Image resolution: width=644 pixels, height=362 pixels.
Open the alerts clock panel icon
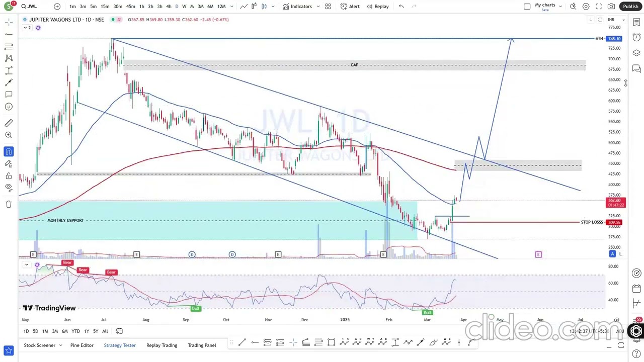[636, 38]
